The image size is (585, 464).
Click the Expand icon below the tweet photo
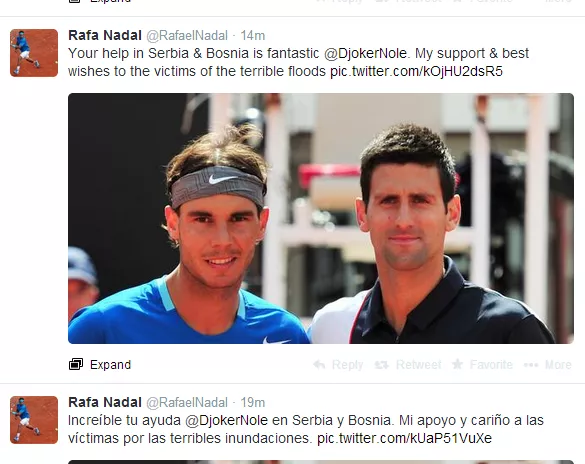(76, 364)
